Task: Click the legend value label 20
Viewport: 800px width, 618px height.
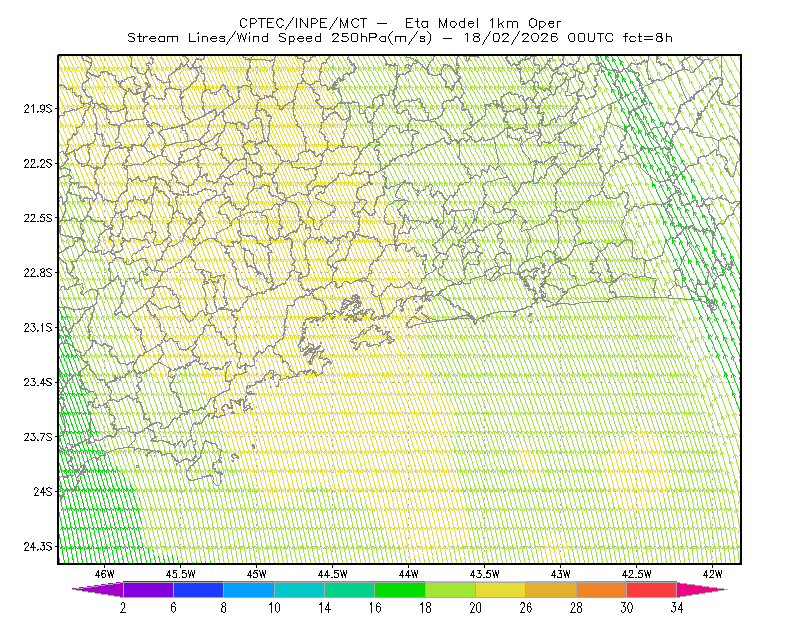Action: point(476,608)
